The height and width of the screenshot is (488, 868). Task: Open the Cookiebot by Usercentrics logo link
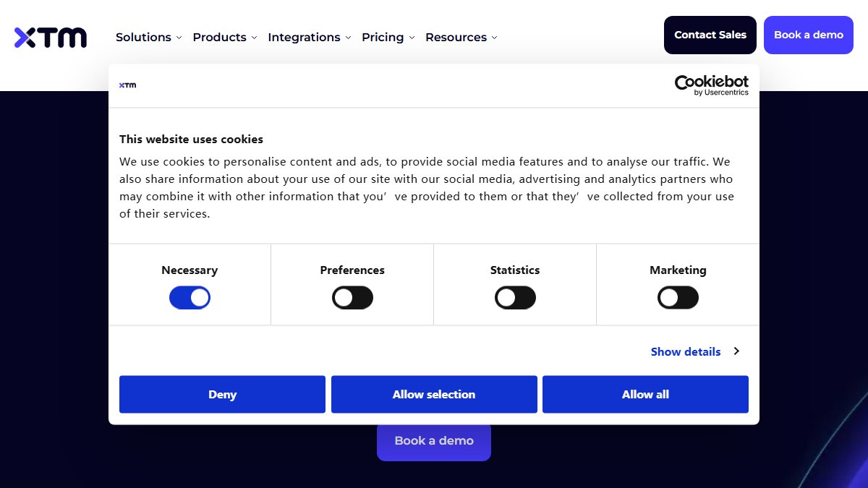pyautogui.click(x=712, y=85)
